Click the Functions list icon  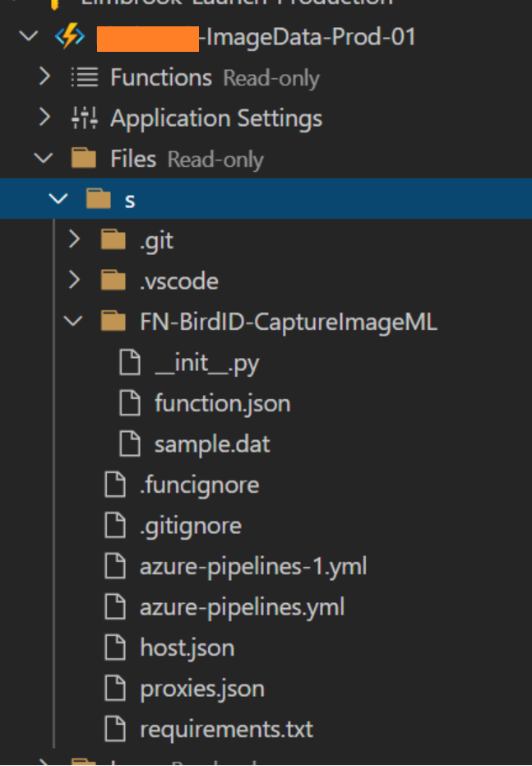(x=84, y=77)
